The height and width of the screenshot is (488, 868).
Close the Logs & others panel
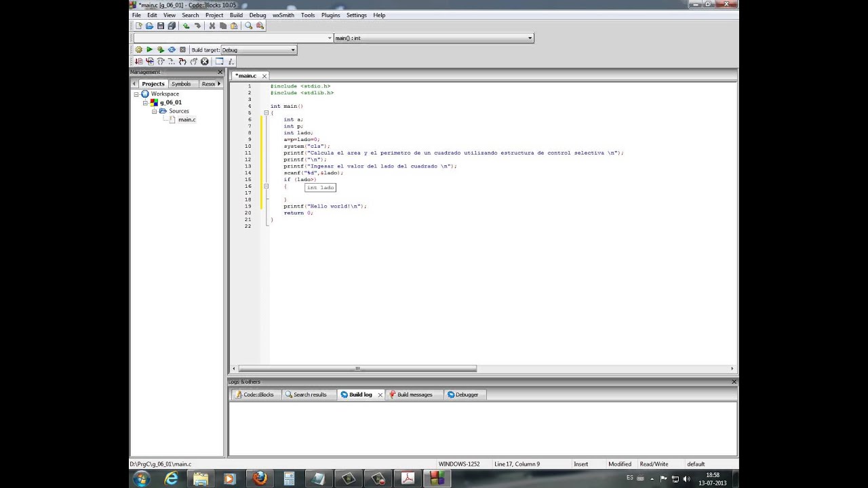734,382
